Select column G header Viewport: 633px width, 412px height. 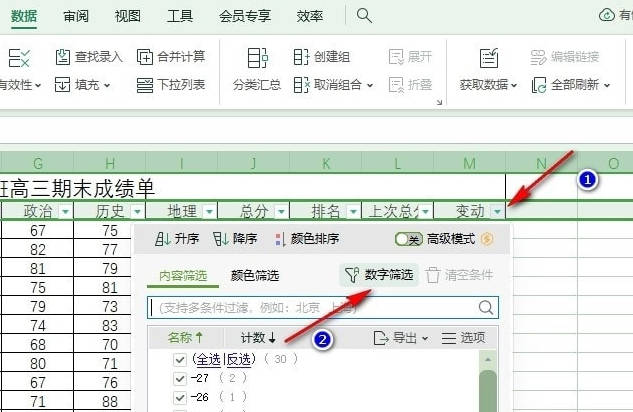(x=38, y=163)
